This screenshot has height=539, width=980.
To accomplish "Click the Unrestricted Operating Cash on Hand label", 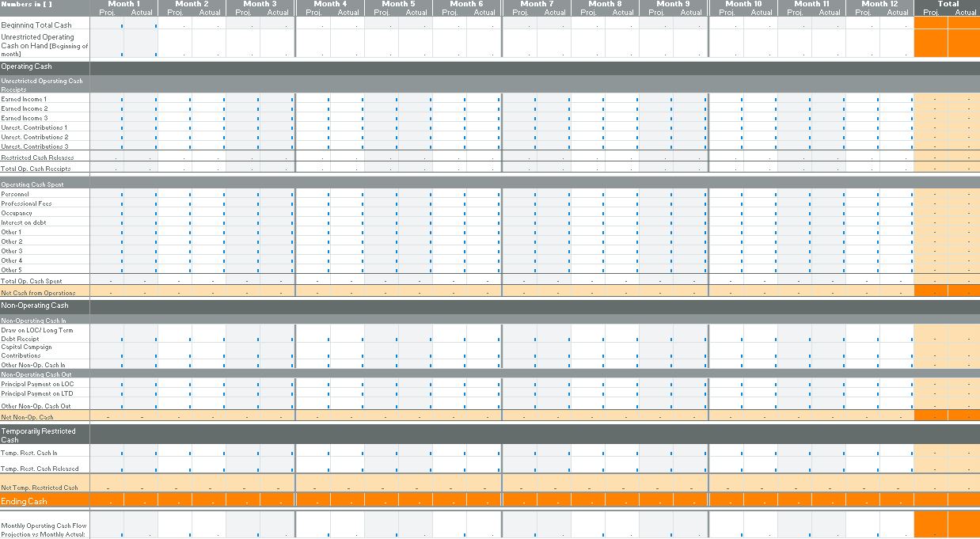I will (x=44, y=44).
